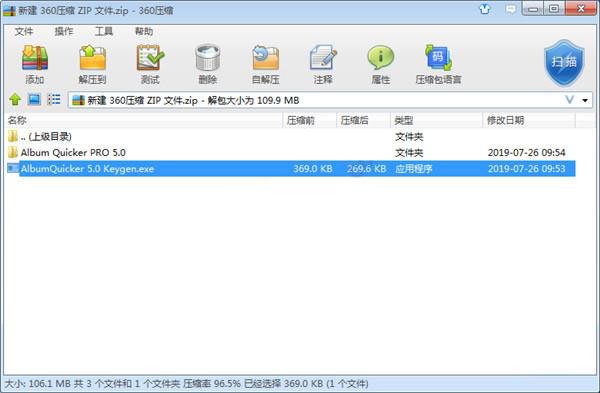The image size is (600, 393).
Task: Click the 269.6 KB compressed size cell
Action: pos(367,169)
